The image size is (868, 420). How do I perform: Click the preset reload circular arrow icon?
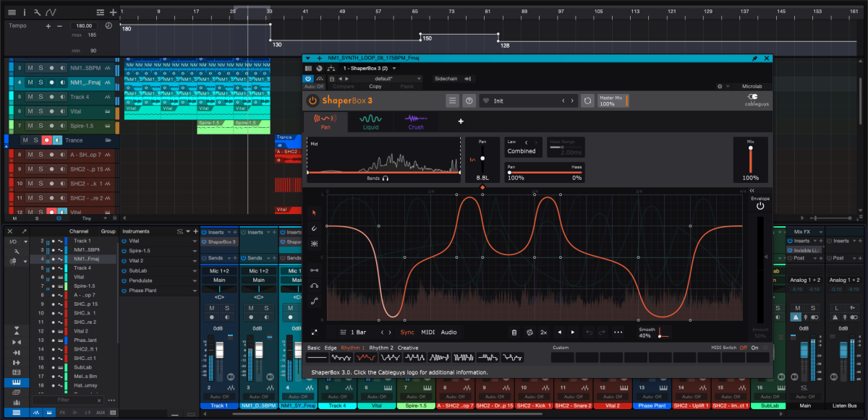pos(587,100)
